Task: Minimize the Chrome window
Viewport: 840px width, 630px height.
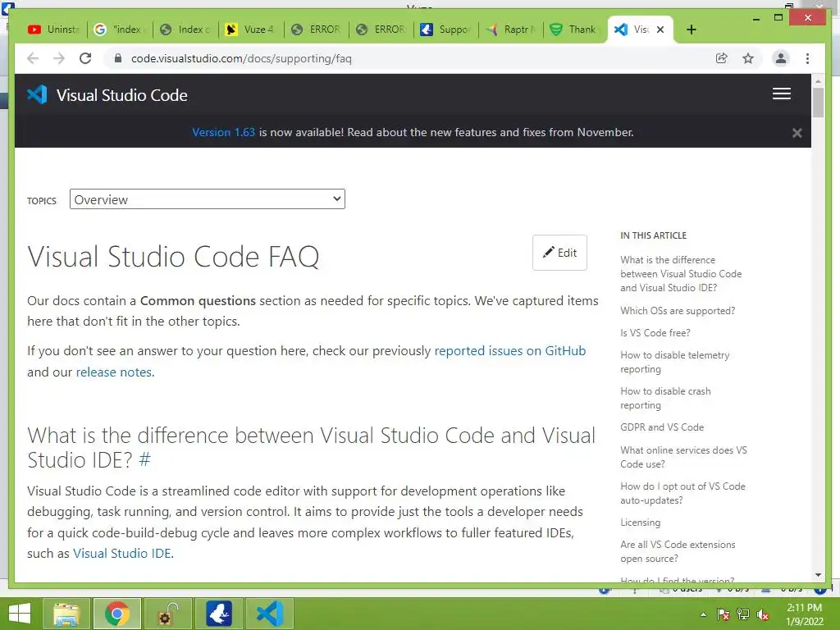Action: (756, 19)
